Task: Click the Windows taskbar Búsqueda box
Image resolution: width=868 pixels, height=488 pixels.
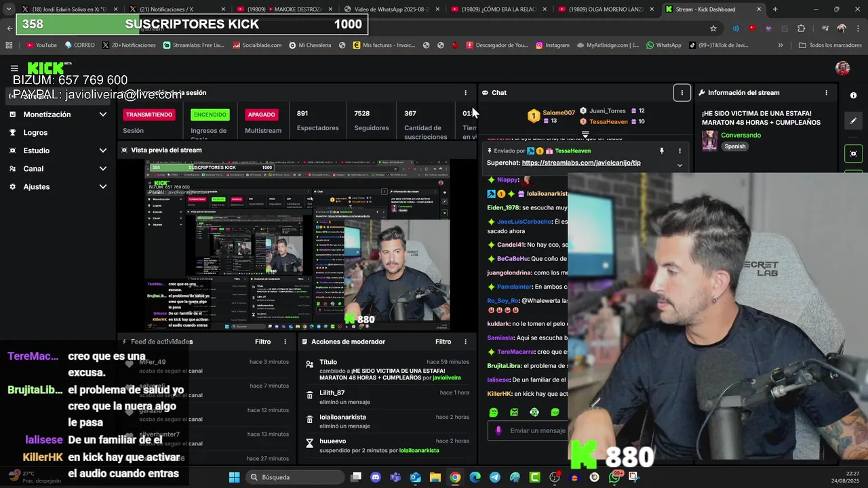Action: [294, 477]
